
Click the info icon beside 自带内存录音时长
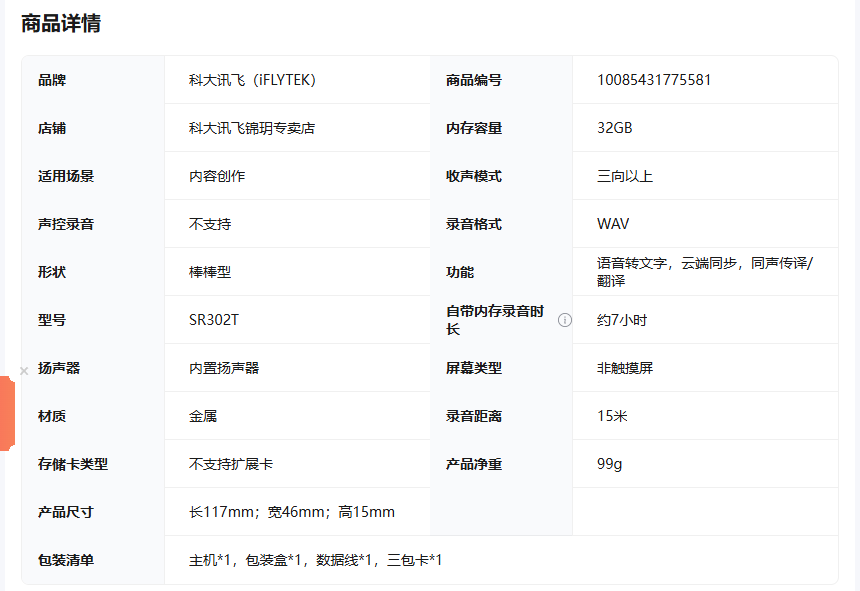coord(564,320)
